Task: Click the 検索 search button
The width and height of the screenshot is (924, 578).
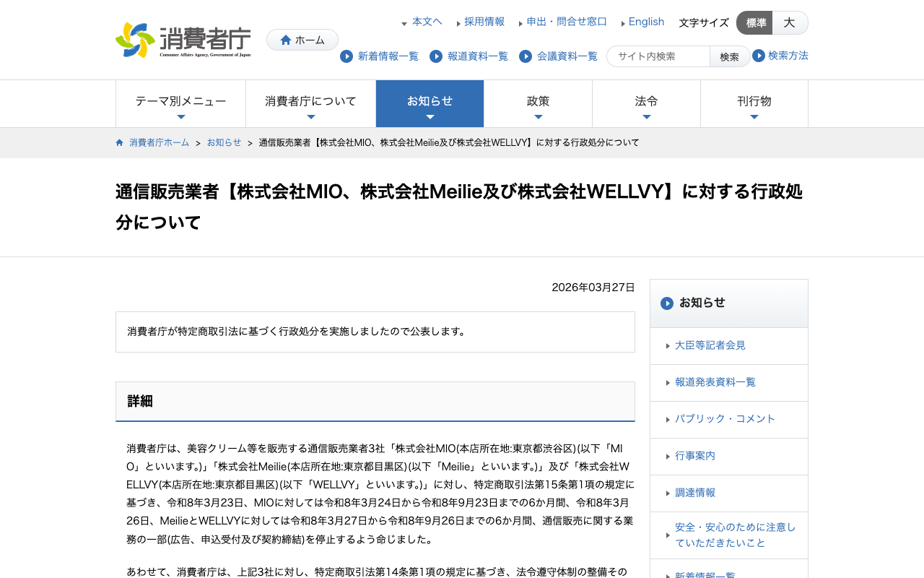Action: (x=730, y=56)
